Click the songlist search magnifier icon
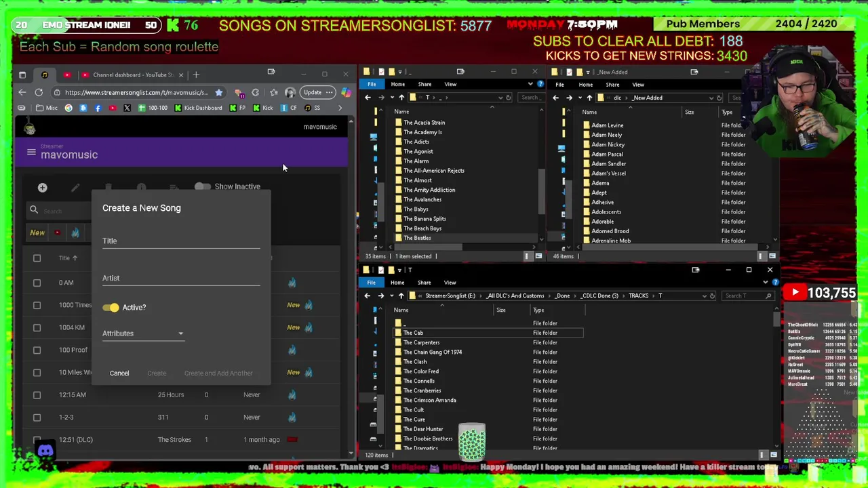The image size is (868, 488). point(33,210)
